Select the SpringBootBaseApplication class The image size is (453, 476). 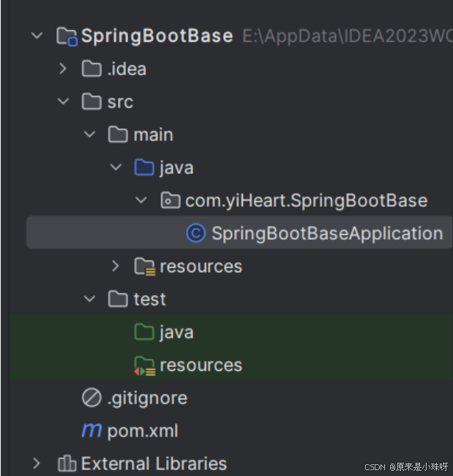(x=326, y=233)
